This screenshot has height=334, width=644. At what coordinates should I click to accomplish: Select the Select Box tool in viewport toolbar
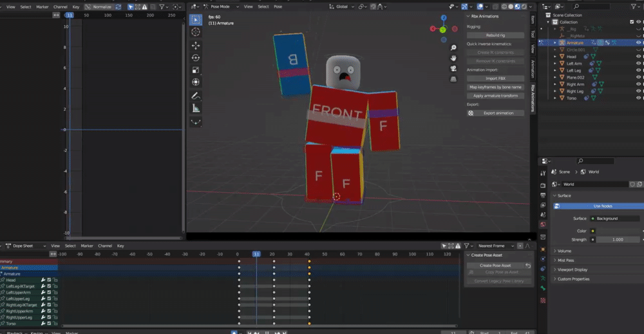click(x=196, y=20)
